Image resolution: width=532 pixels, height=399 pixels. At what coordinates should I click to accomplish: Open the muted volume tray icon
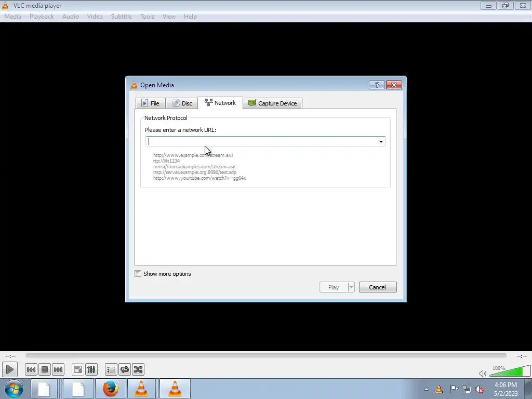point(480,390)
